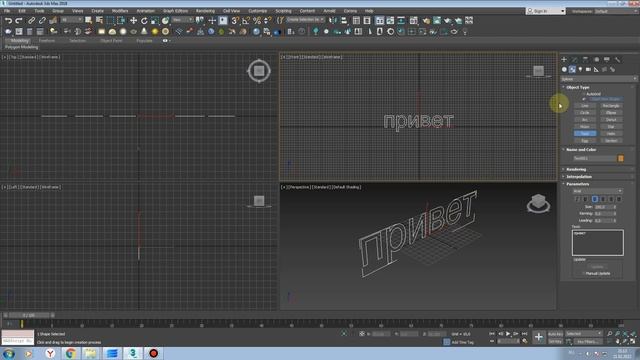
Task: Open the Schematic View
Action: pos(401,20)
